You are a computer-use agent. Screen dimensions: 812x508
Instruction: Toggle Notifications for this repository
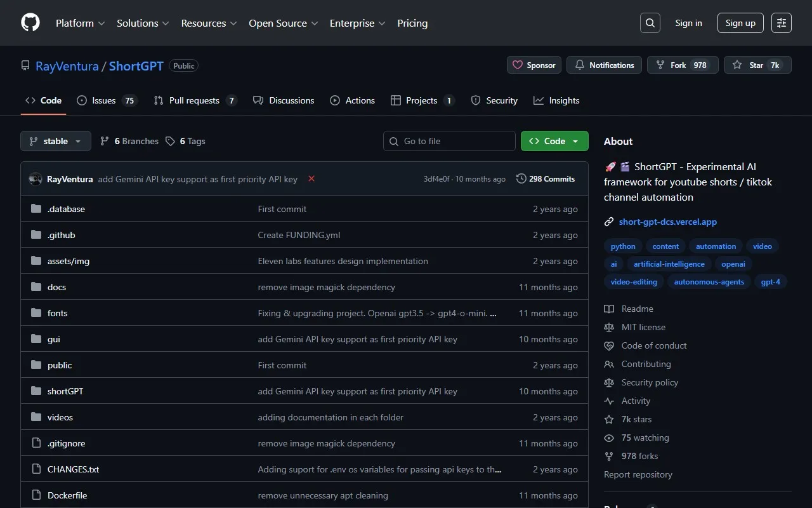[605, 65]
